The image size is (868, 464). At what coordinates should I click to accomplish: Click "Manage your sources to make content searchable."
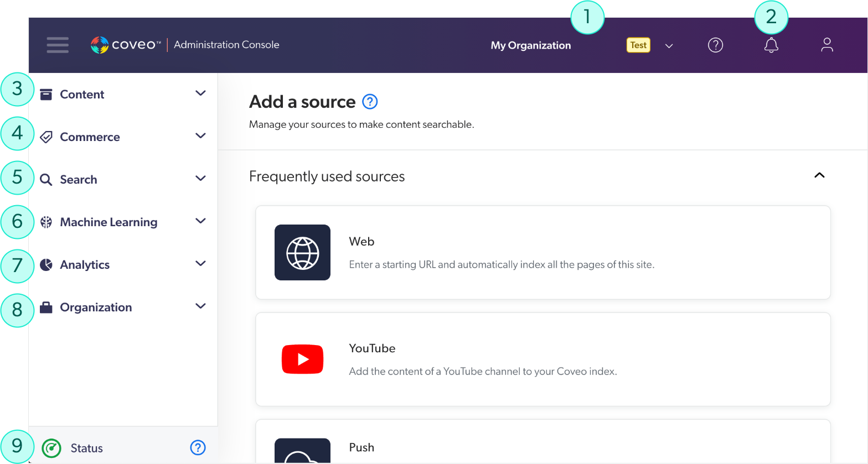(361, 124)
